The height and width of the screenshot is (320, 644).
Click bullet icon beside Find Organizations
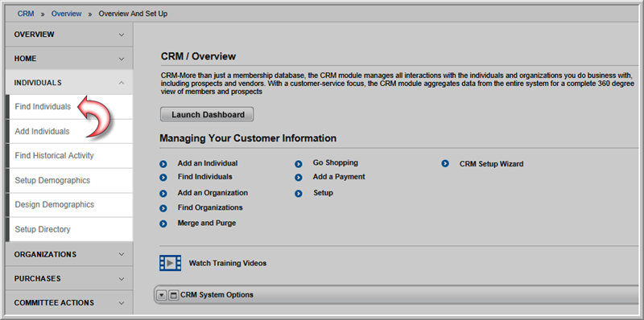coord(163,208)
